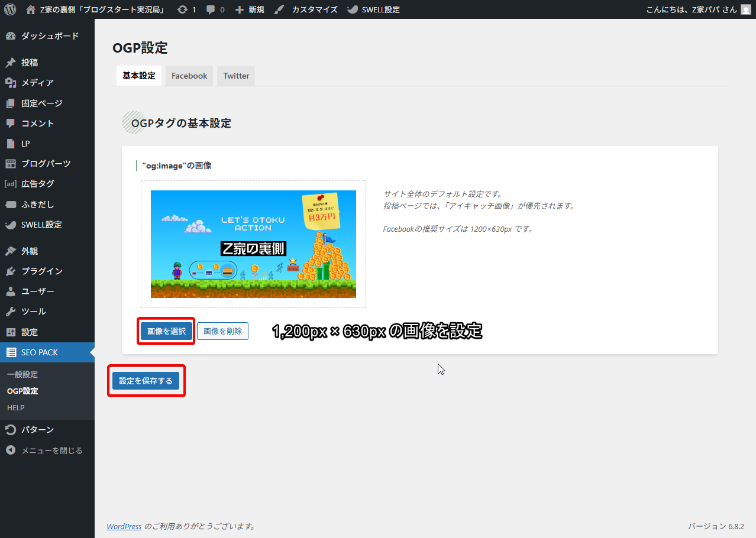
Task: Select the OGP設定 submenu item
Action: point(22,391)
